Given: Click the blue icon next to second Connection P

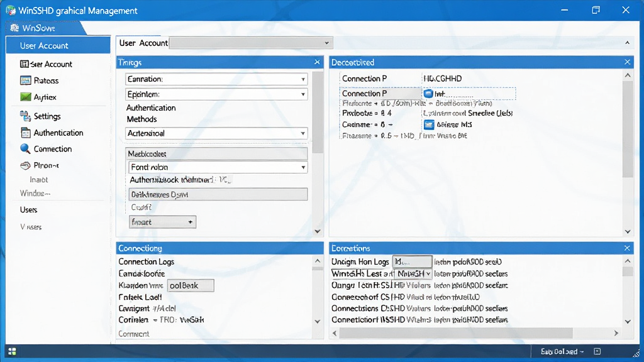Looking at the screenshot, I should 428,94.
